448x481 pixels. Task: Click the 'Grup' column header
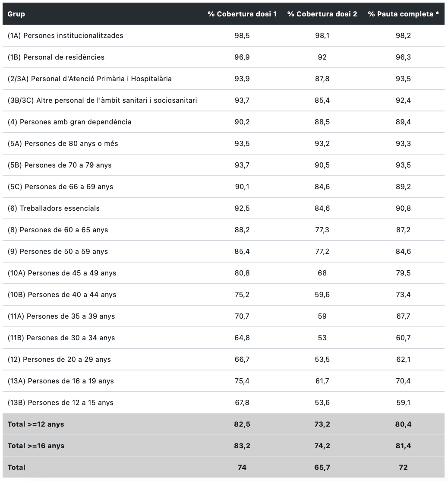pos(16,14)
